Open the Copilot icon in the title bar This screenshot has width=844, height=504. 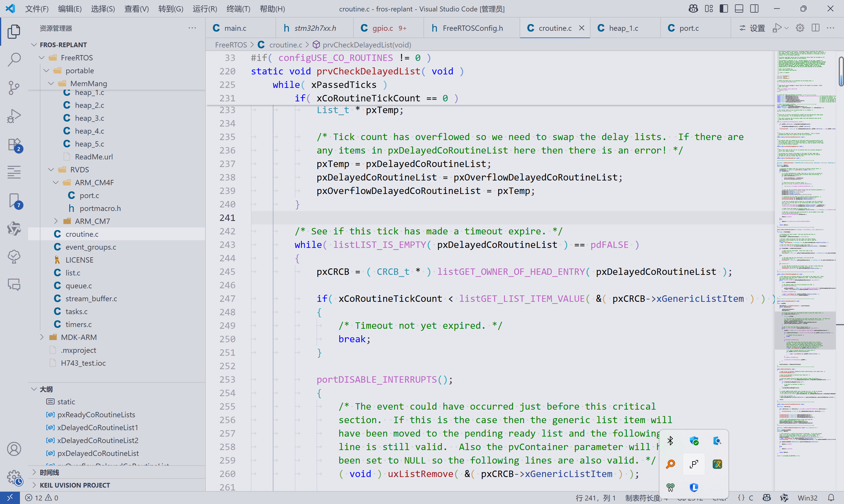(693, 8)
